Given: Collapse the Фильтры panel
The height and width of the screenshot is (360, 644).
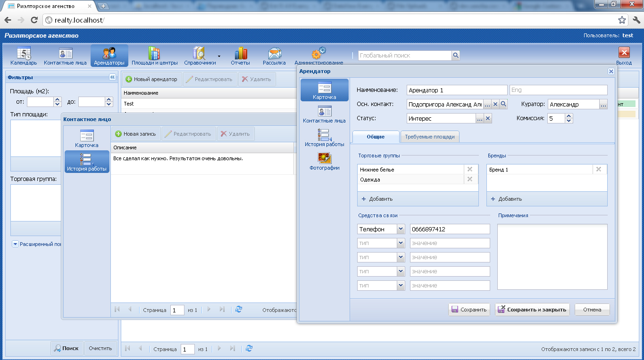Looking at the screenshot, I should pos(112,77).
